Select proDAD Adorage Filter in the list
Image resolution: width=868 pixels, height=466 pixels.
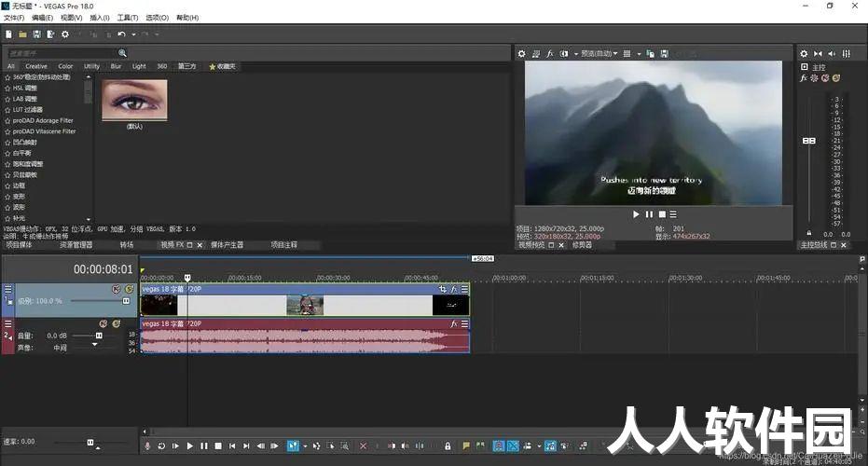click(x=43, y=120)
